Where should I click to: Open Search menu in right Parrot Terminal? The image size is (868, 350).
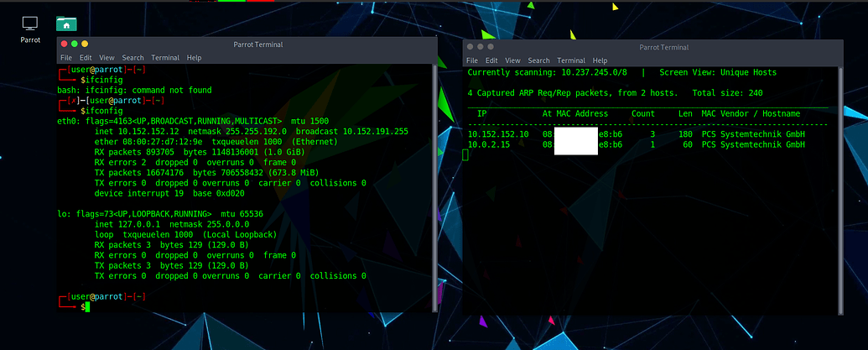click(x=538, y=60)
